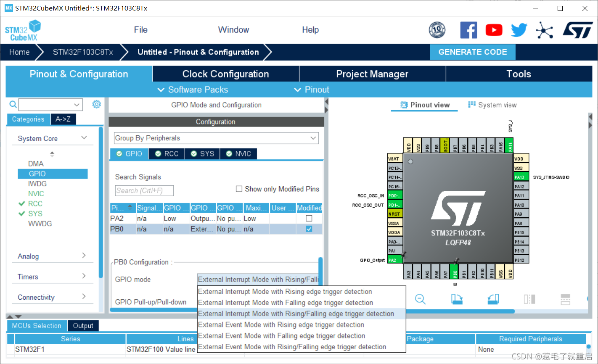
Task: Go to Home breadcrumb
Action: (x=19, y=52)
